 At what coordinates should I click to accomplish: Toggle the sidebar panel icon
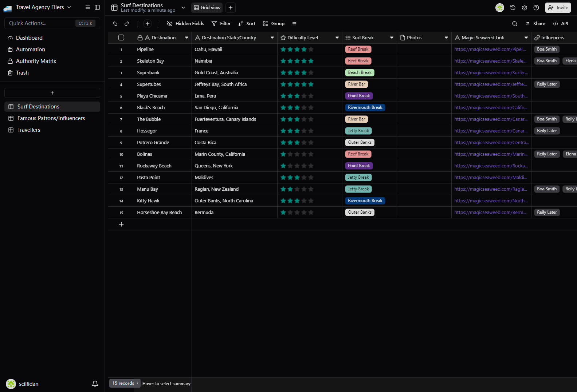[97, 7]
